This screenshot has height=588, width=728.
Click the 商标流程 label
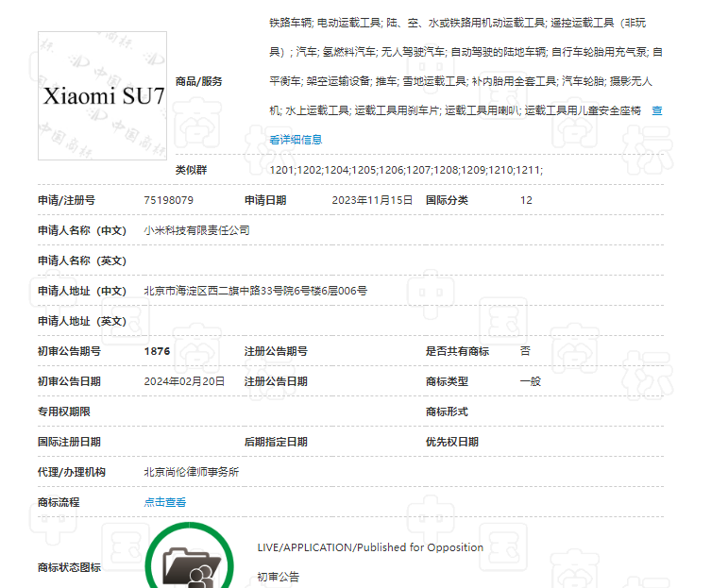pyautogui.click(x=59, y=502)
